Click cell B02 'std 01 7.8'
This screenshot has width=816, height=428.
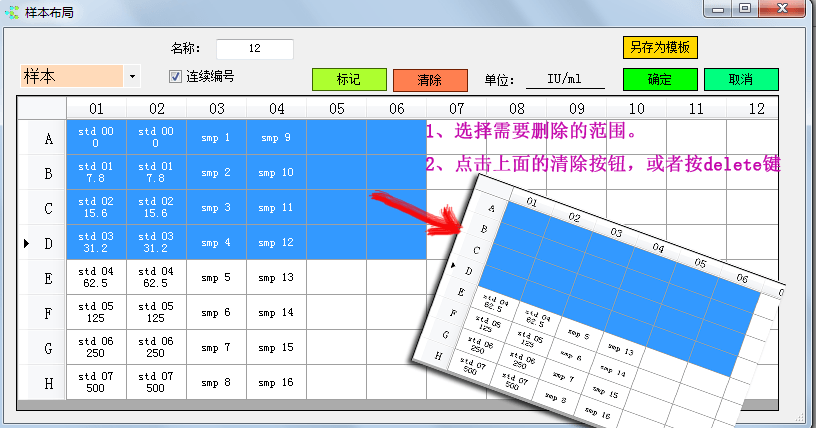click(157, 172)
